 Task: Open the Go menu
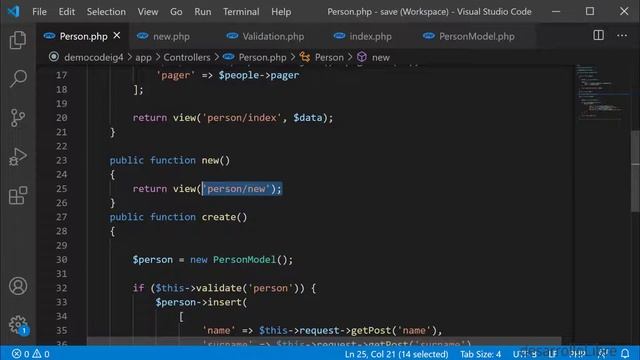(x=176, y=11)
